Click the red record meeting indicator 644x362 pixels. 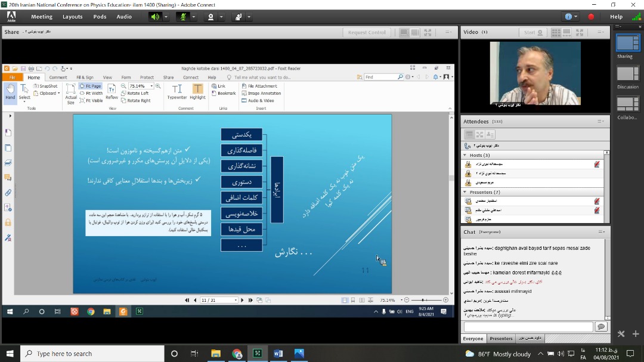(x=591, y=17)
